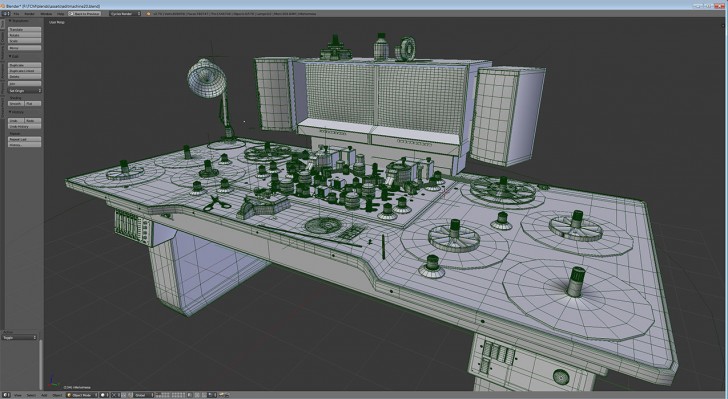Switch to the Create tab in the tool shelf
Viewport: 728px width, 399px height.
click(x=2, y=37)
